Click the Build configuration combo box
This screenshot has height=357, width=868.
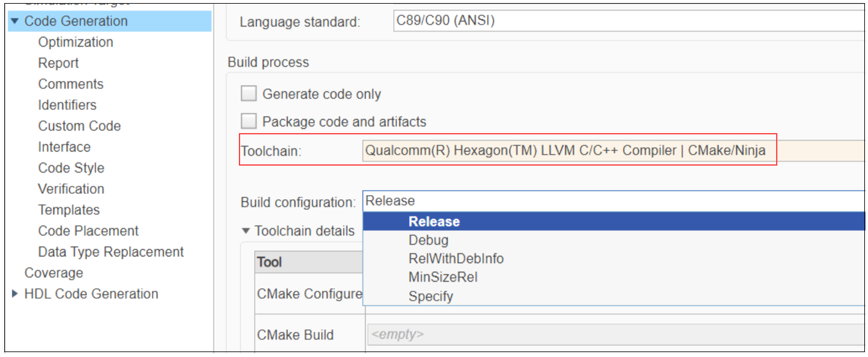[x=613, y=201]
